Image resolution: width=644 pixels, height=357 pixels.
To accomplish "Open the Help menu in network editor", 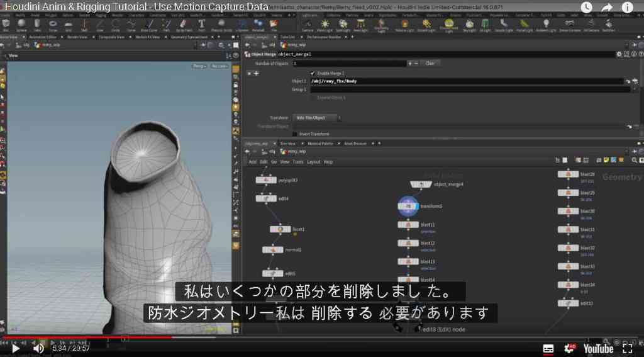I will coord(328,162).
